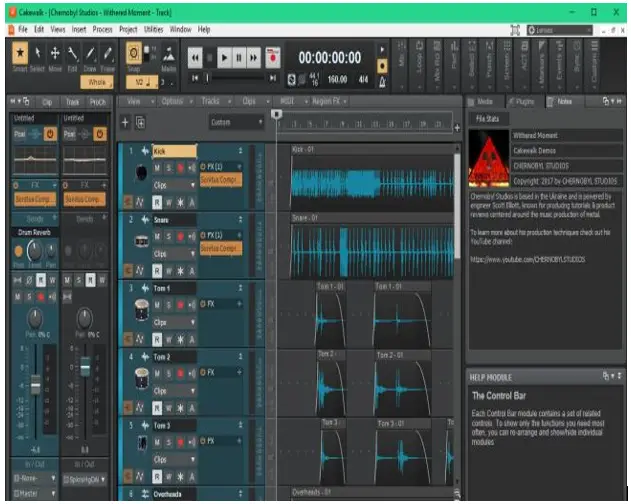This screenshot has height=504, width=631.
Task: Select the Smart tool star icon
Action: coord(20,53)
